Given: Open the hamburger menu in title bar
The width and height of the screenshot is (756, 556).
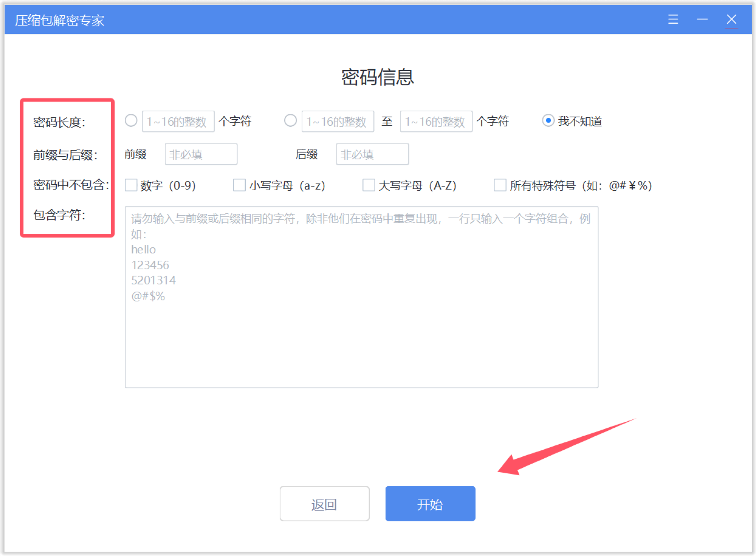Looking at the screenshot, I should 673,19.
